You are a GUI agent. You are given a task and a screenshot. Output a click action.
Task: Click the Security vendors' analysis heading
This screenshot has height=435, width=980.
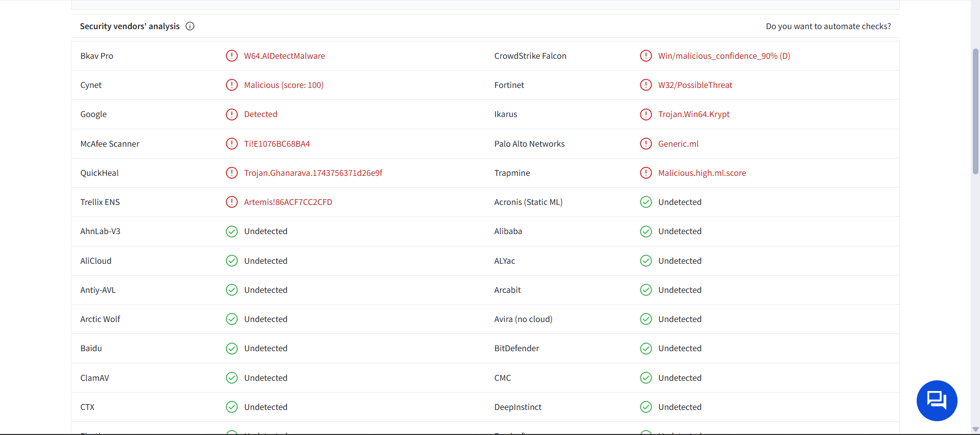(x=130, y=26)
